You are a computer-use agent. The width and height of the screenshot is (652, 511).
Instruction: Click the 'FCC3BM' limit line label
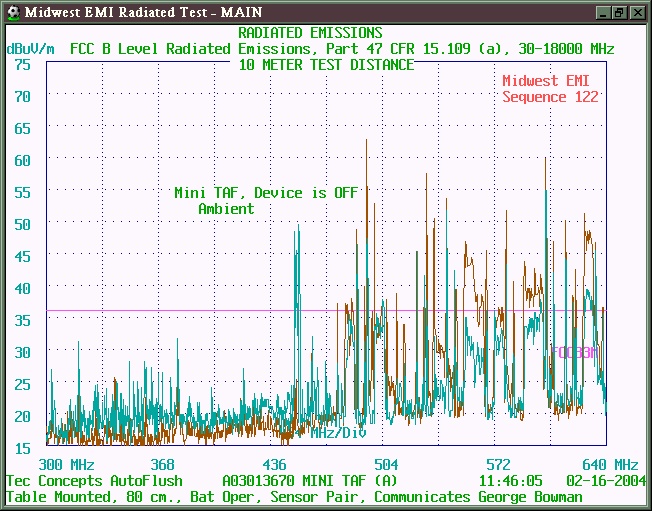click(x=575, y=352)
